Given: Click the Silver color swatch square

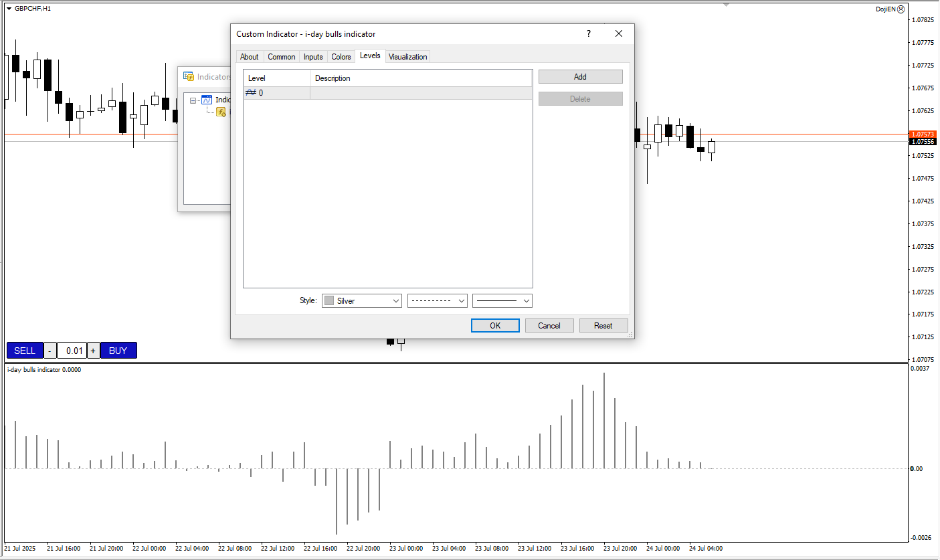Looking at the screenshot, I should [x=329, y=301].
